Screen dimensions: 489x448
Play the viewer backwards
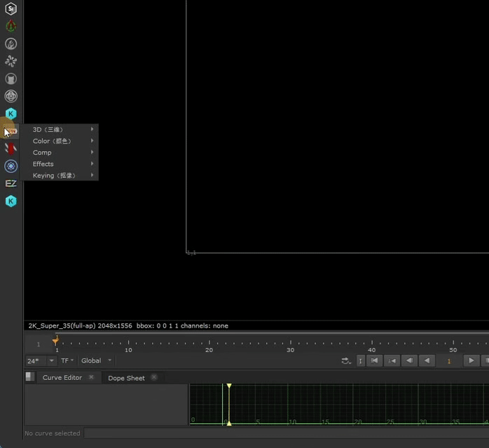pyautogui.click(x=427, y=360)
